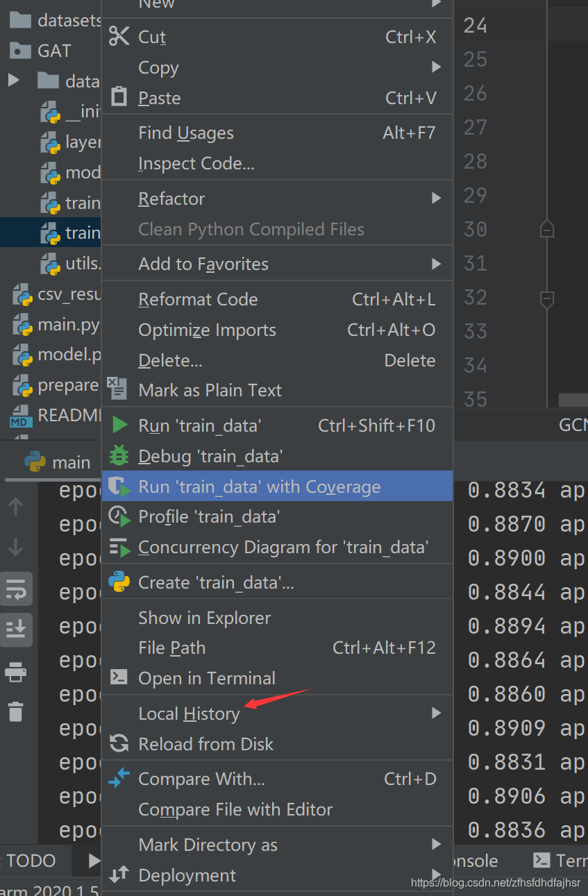The width and height of the screenshot is (588, 896).
Task: Click the up arrow in run console
Action: click(15, 507)
